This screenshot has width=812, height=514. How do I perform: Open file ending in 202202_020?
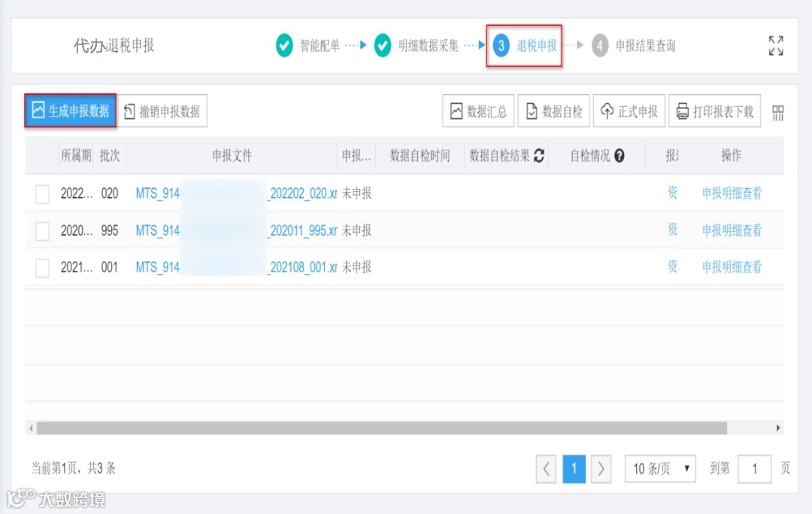click(x=236, y=194)
